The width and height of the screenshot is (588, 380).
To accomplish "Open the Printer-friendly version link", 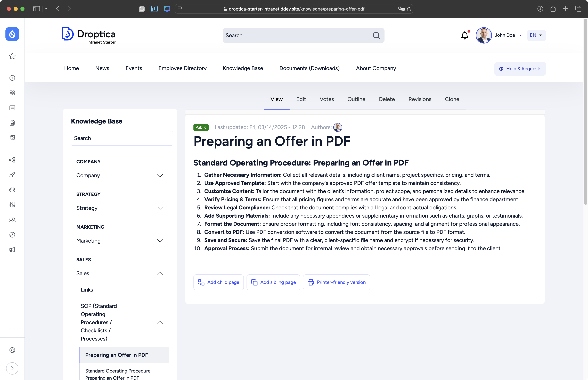I will (x=336, y=282).
